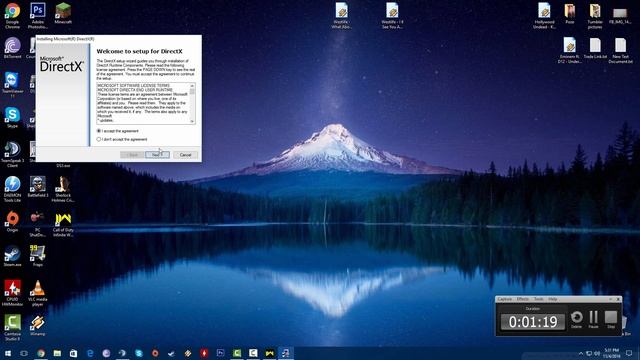Open New Text Document file
This screenshot has height=360, width=640.
pos(620,50)
